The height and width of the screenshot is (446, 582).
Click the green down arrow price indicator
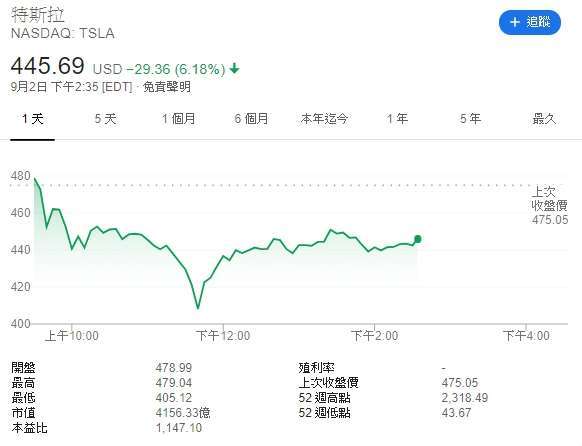[234, 69]
